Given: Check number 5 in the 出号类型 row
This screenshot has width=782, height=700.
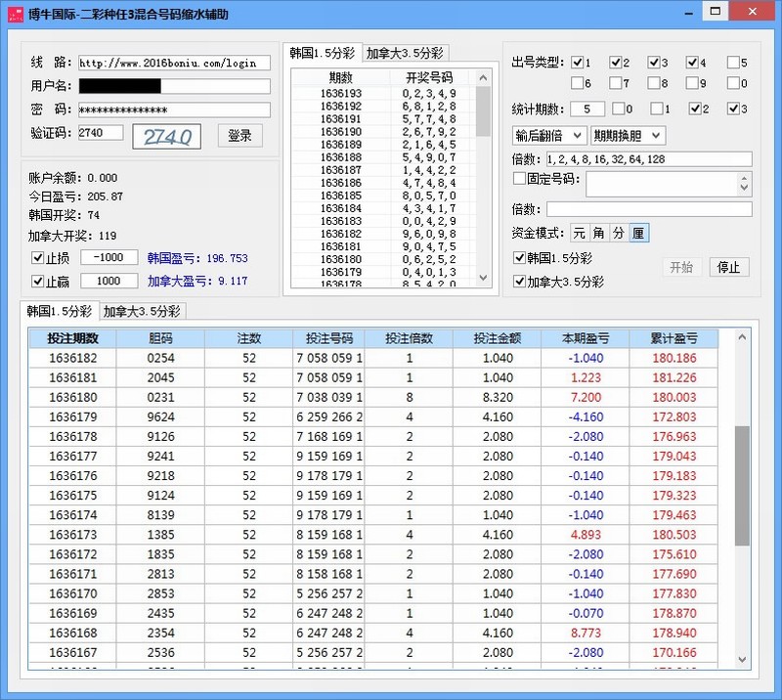Looking at the screenshot, I should click(733, 62).
